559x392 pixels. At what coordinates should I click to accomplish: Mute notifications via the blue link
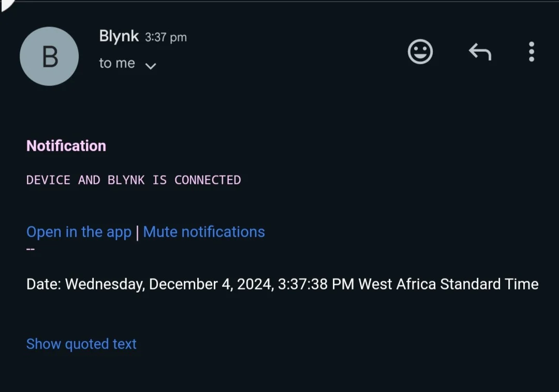click(204, 232)
